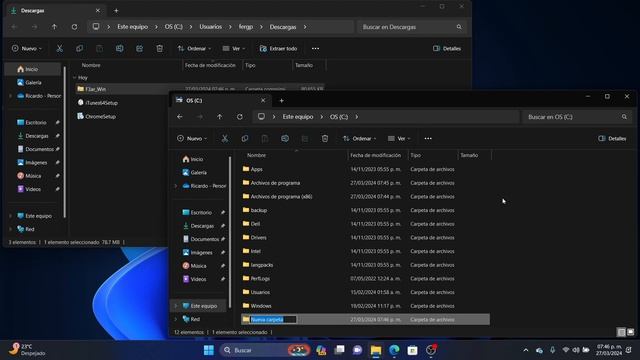Click the Nueva carpeta rename text box

click(273, 320)
